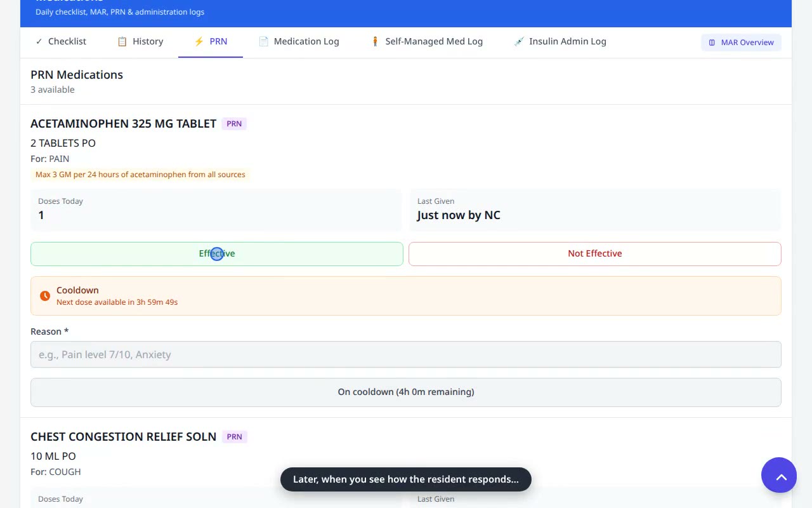Open the Medication Log tab

[x=299, y=41]
